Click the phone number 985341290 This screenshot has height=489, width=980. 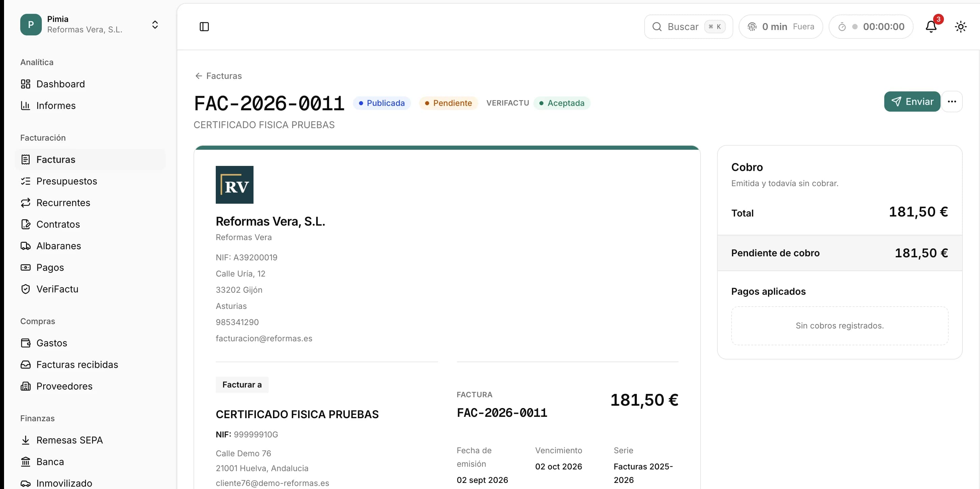tap(237, 322)
